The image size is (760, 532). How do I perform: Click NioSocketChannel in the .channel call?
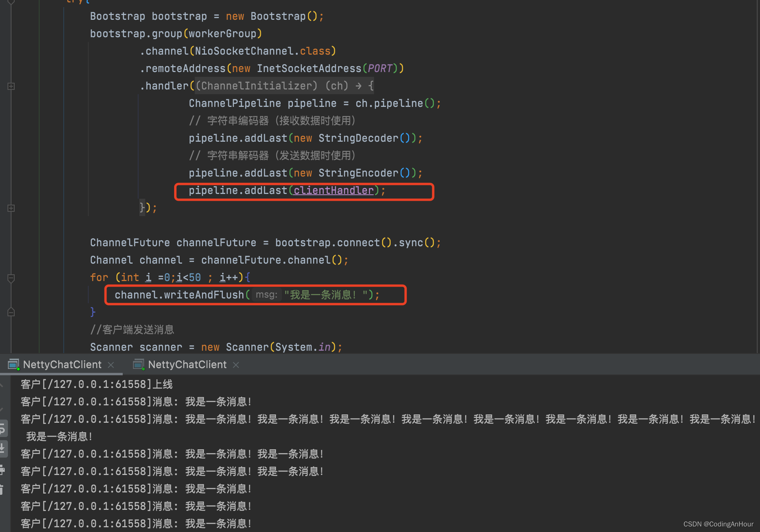(244, 51)
